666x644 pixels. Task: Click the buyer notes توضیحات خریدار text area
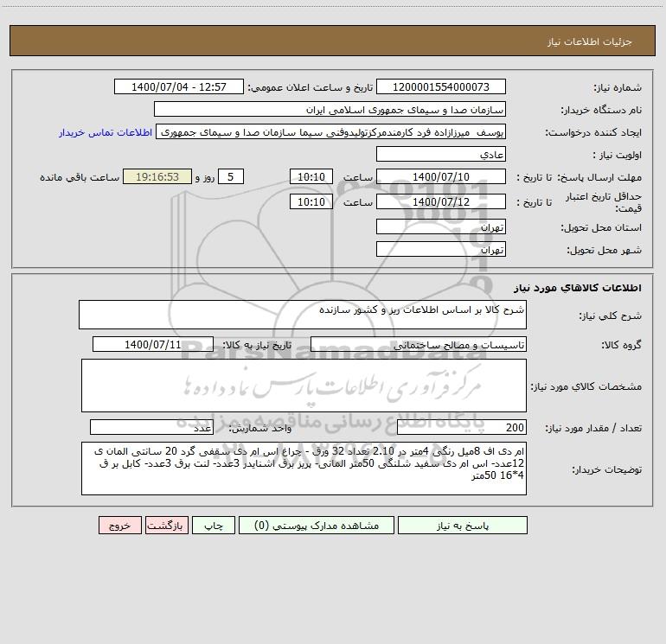click(304, 469)
